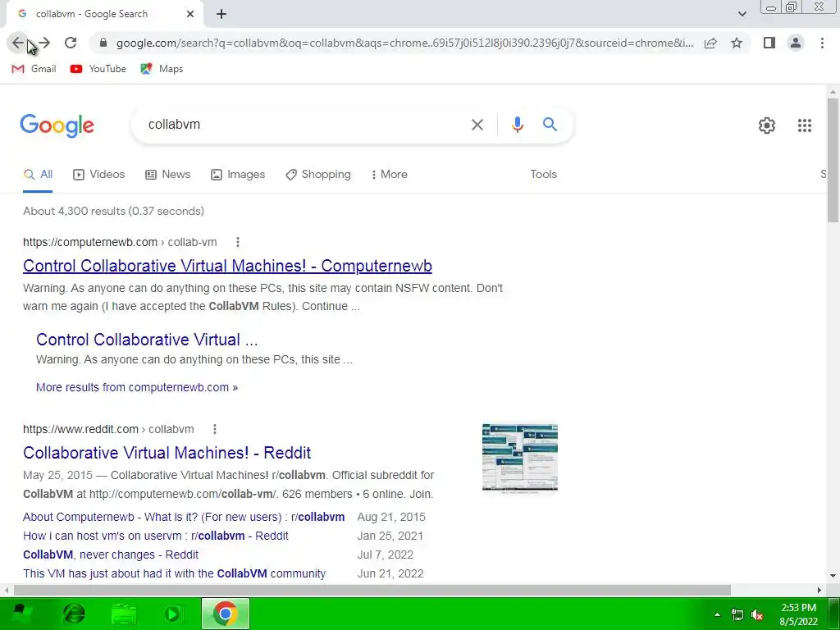Screen dimensions: 840x630
Task: Open the Google apps grid
Action: pos(804,126)
